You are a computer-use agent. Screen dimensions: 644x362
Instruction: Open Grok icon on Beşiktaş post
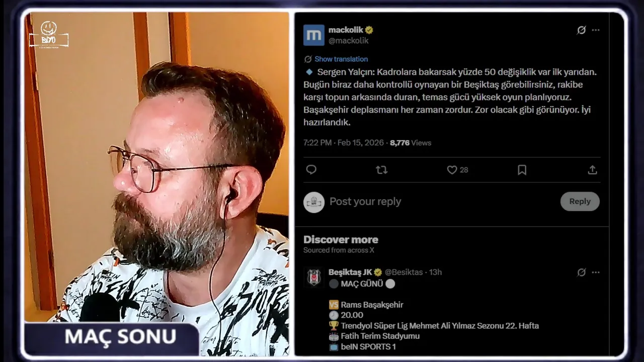pyautogui.click(x=581, y=273)
